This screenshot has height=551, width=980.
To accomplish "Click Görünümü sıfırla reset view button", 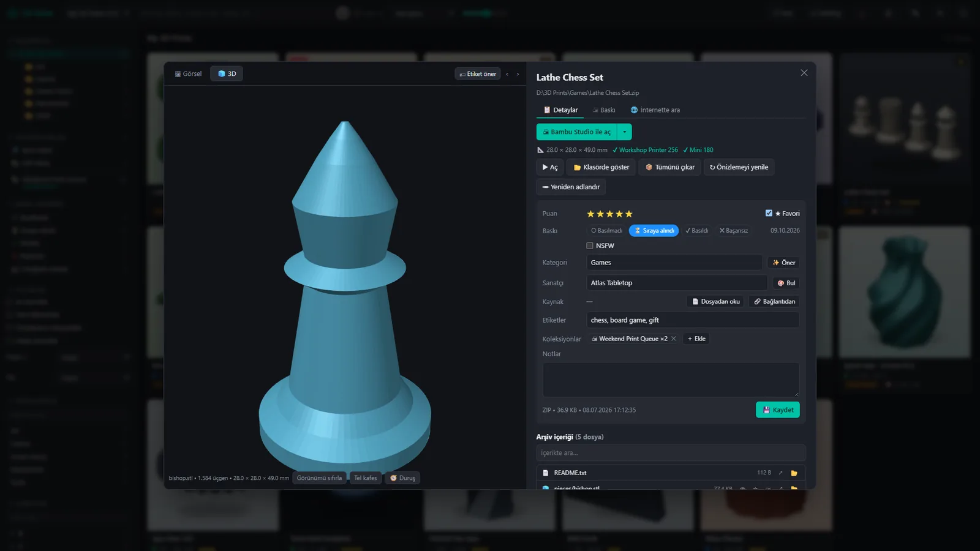I will pyautogui.click(x=319, y=478).
